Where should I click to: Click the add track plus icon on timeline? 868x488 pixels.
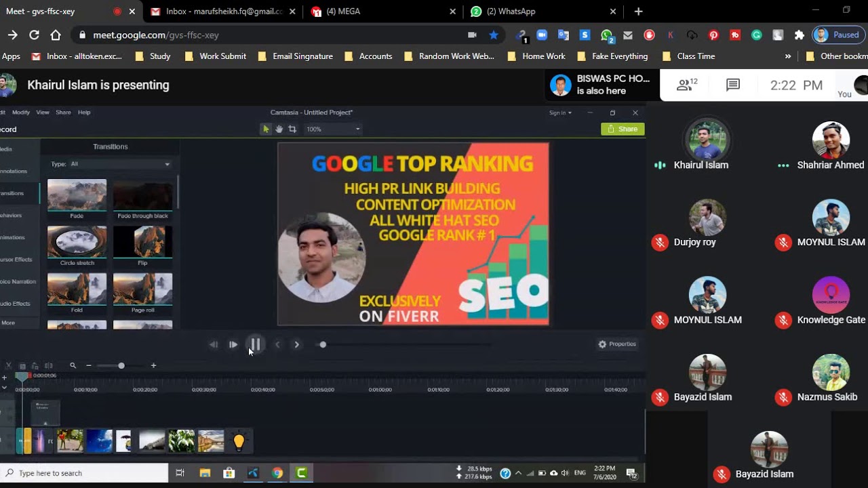pos(4,378)
